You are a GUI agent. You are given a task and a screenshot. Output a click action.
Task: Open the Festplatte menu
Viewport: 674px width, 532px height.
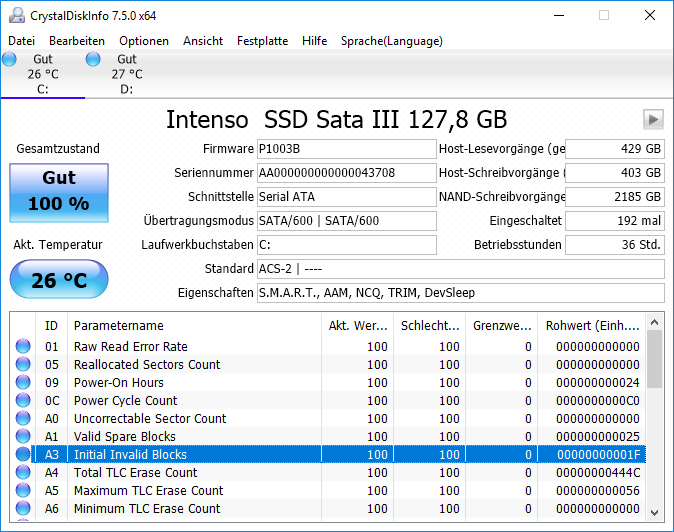(x=263, y=41)
